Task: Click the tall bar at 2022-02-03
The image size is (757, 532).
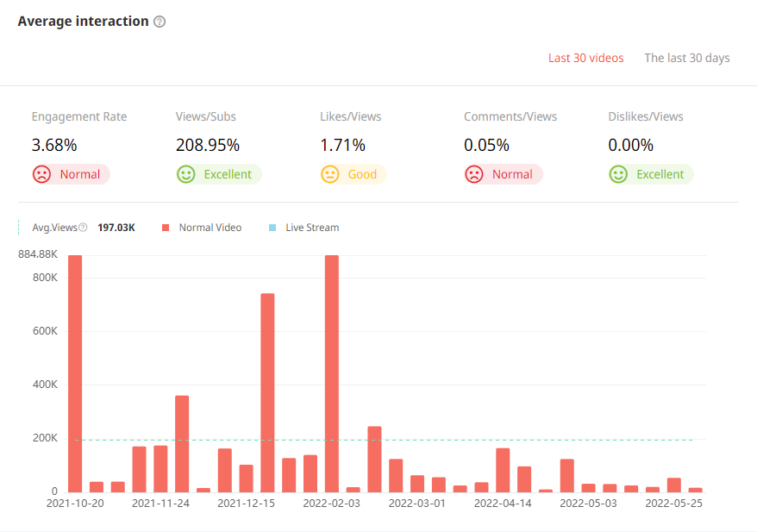Action: coord(332,372)
